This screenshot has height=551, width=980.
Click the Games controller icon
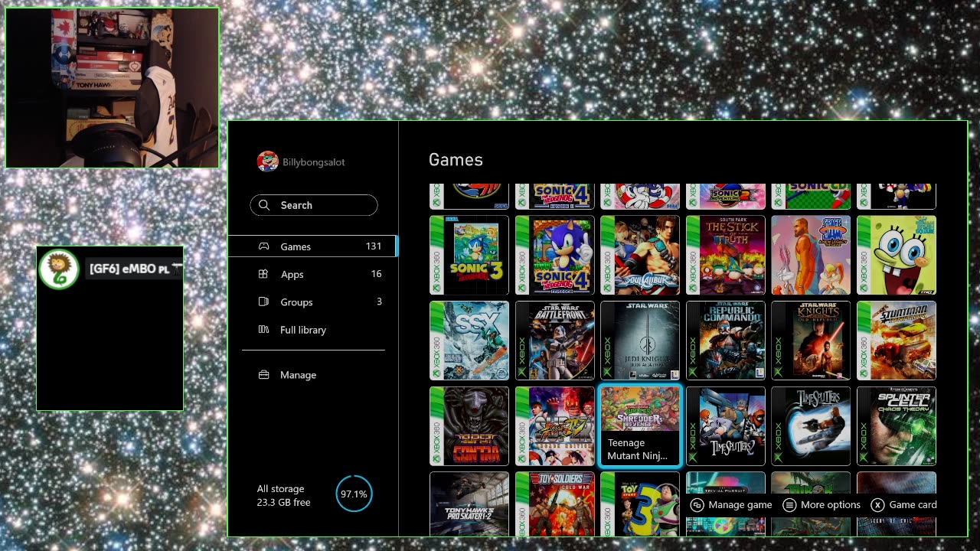click(x=263, y=246)
